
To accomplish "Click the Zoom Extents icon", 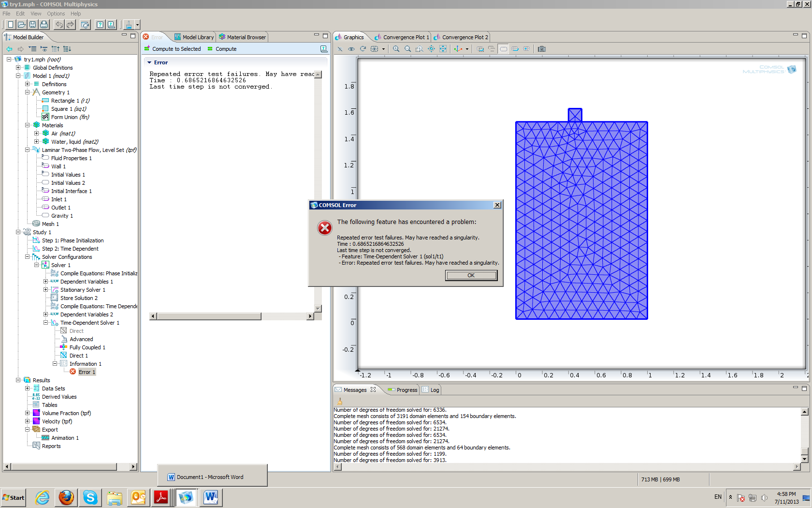I will click(x=443, y=49).
